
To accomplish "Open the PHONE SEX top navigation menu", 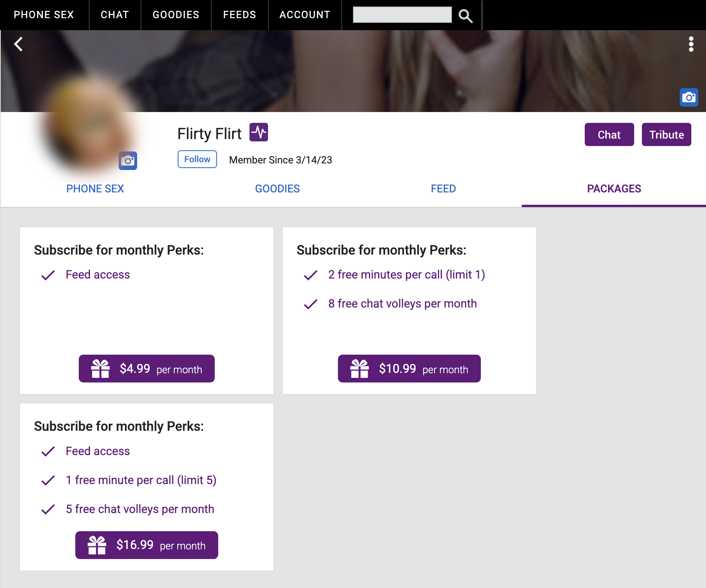I will click(x=44, y=15).
